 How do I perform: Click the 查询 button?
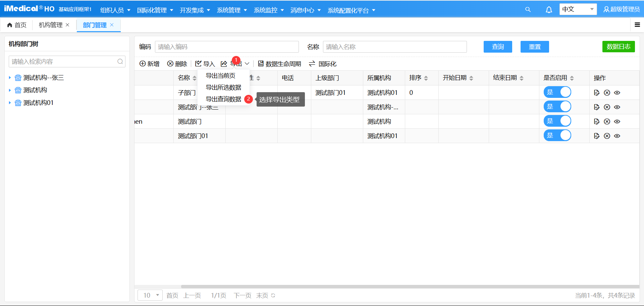click(x=498, y=47)
